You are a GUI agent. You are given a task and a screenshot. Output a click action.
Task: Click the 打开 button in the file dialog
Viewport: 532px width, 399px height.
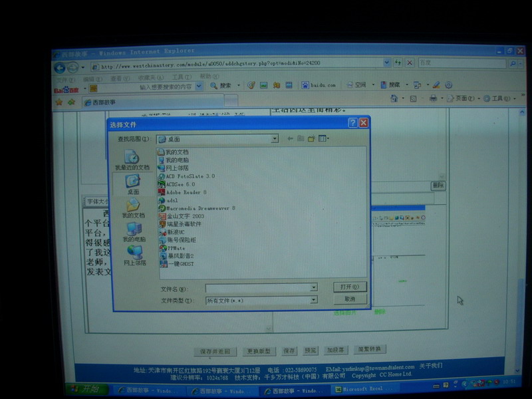click(x=350, y=287)
